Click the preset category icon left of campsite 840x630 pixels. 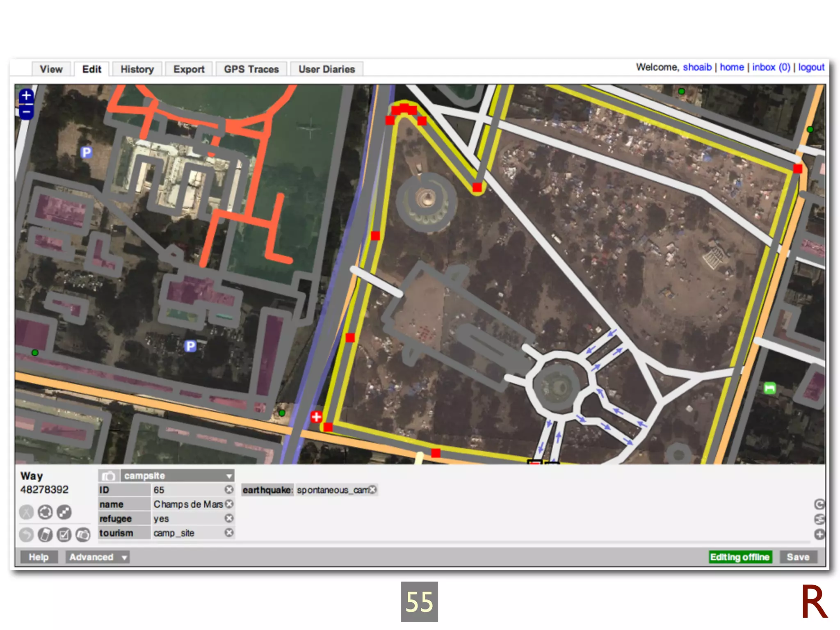tap(109, 476)
